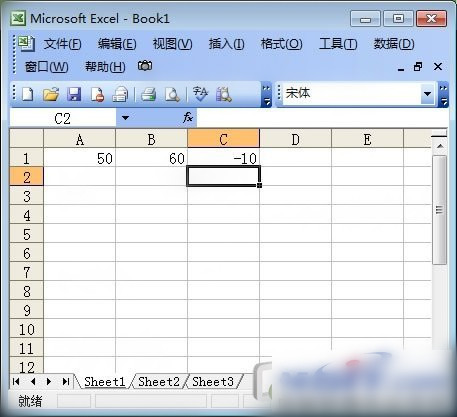The image size is (457, 417).
Task: Select row 10 header
Action: (x=27, y=329)
